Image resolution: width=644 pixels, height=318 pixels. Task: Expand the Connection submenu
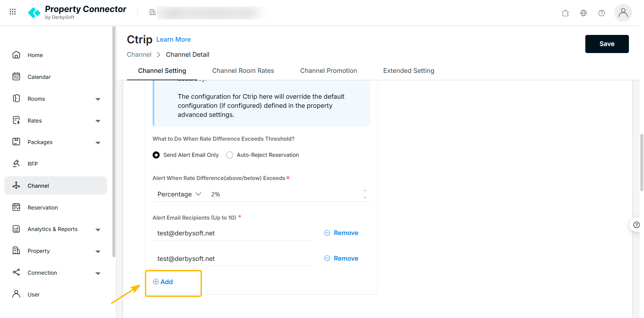[98, 273]
